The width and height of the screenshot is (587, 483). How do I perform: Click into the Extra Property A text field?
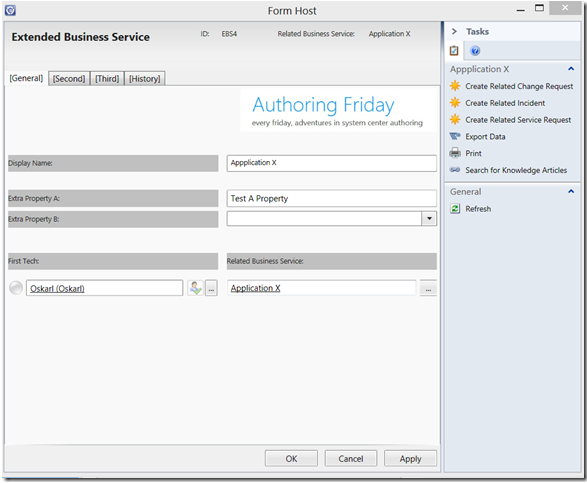pyautogui.click(x=331, y=198)
